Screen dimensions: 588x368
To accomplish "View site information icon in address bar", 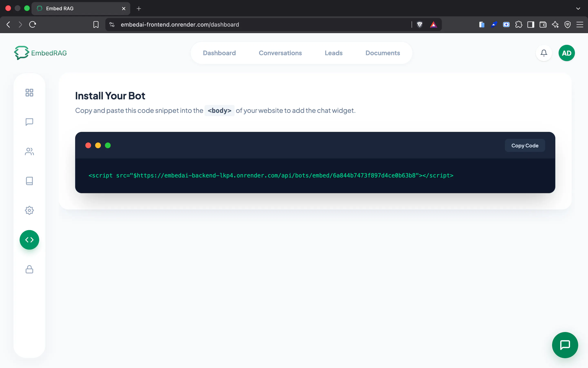I will [112, 25].
